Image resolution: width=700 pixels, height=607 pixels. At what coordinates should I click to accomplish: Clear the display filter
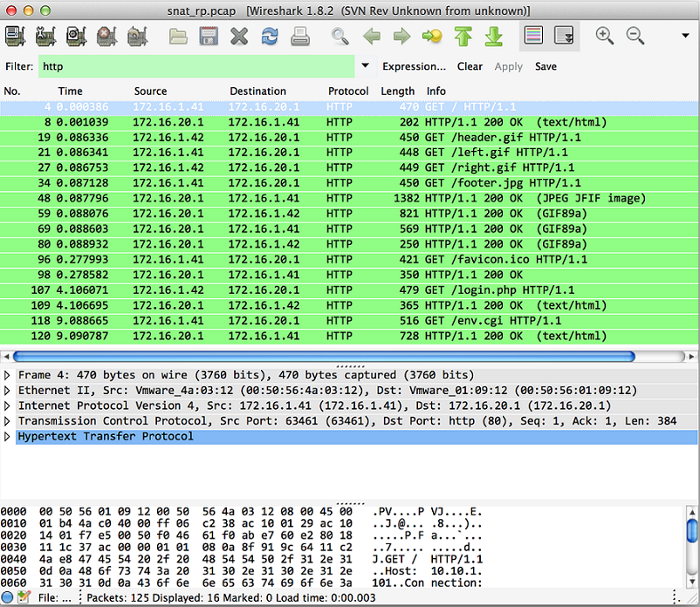[470, 66]
